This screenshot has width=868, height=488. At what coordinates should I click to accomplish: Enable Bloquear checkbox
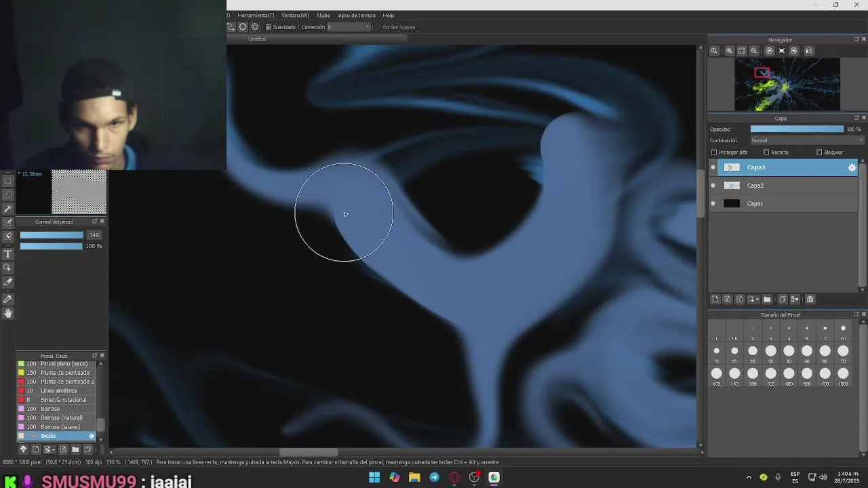coord(819,152)
